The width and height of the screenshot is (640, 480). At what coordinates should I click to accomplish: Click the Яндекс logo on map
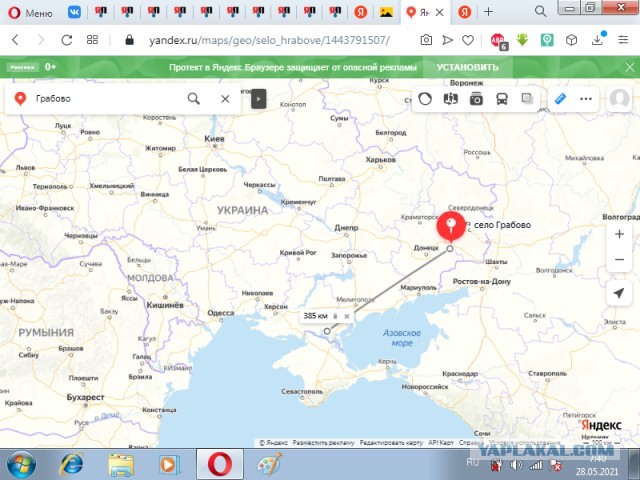[x=601, y=425]
